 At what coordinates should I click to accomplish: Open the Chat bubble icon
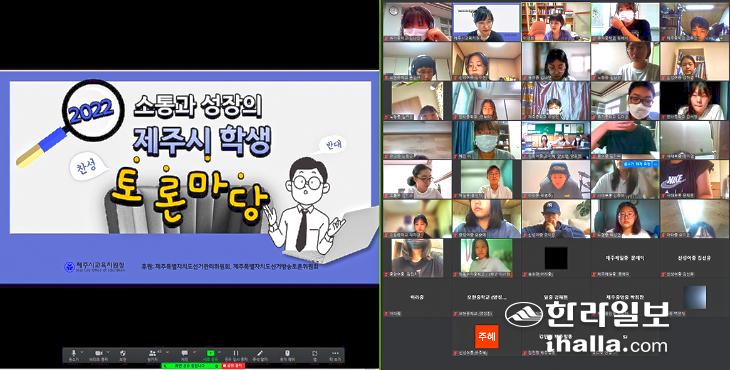coord(184,354)
